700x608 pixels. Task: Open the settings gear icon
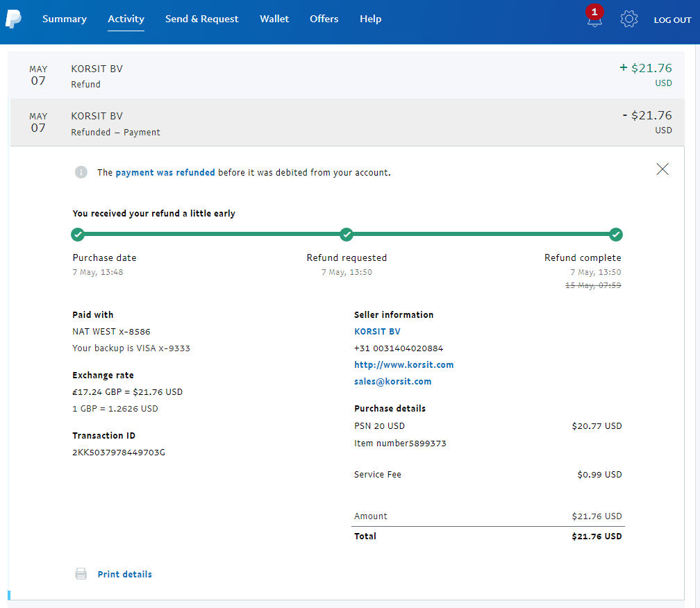628,19
